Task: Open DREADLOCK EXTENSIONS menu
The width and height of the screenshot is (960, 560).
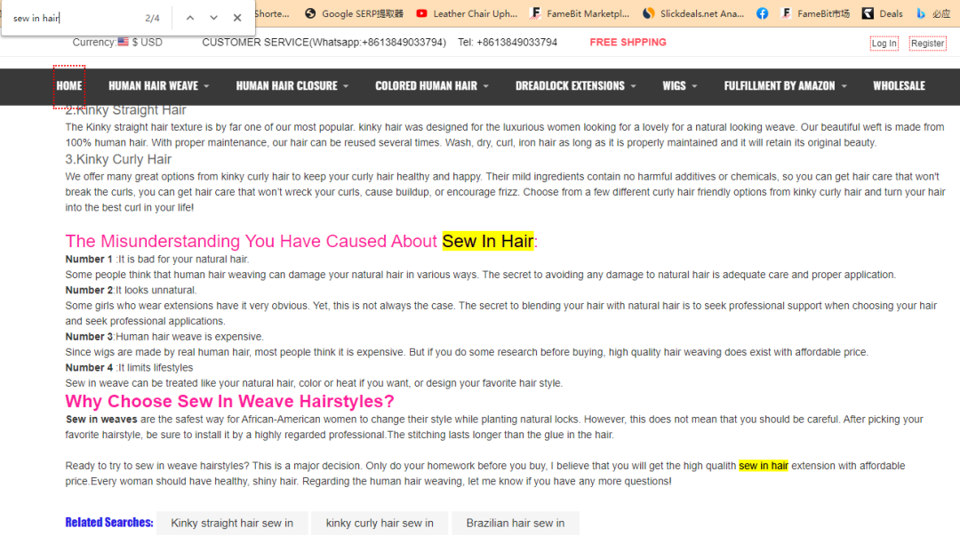Action: tap(570, 86)
